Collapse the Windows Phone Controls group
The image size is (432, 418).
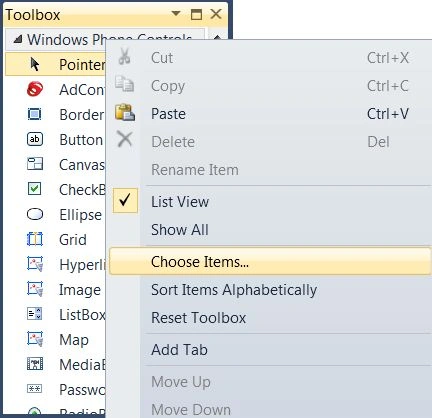tap(17, 40)
